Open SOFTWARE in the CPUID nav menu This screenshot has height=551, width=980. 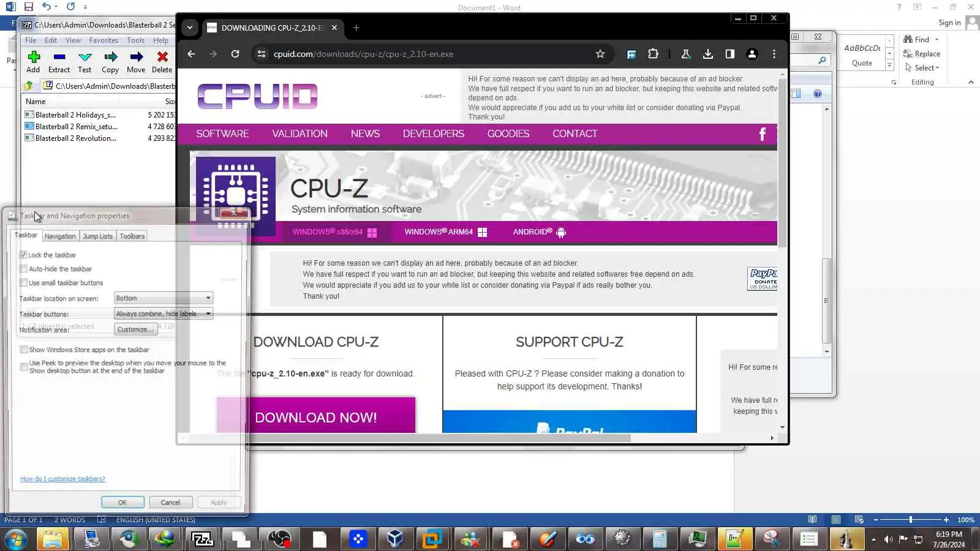click(222, 133)
